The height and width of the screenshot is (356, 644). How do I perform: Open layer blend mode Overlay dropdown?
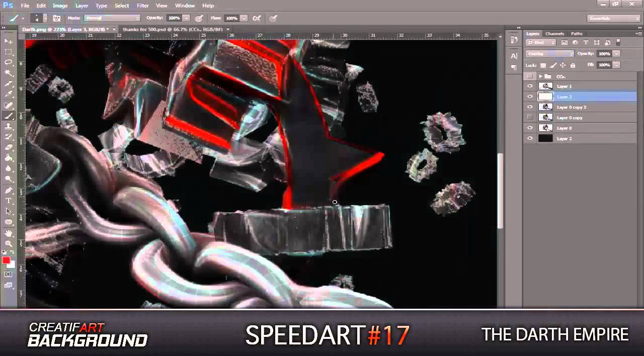549,54
